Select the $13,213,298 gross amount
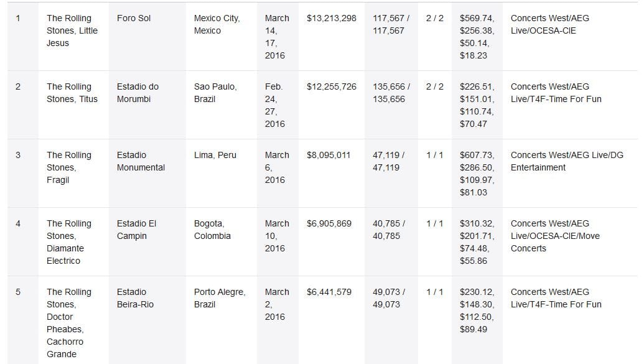This screenshot has height=364, width=644. [x=332, y=18]
